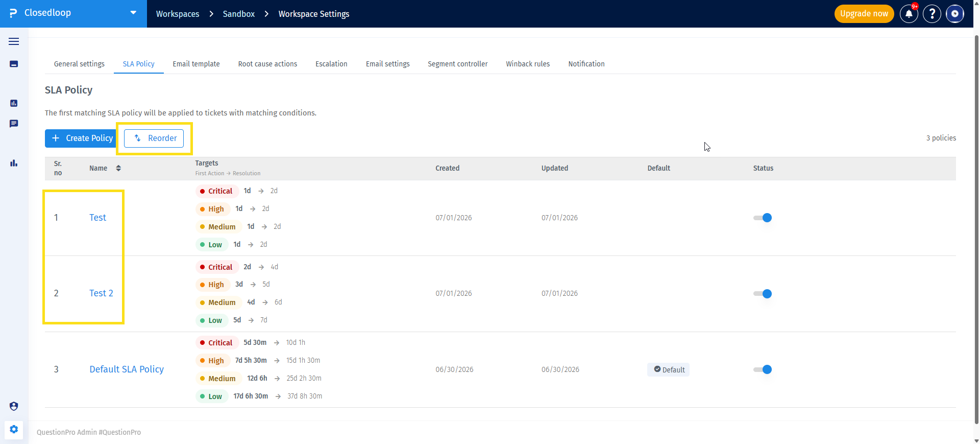Image resolution: width=980 pixels, height=444 pixels.
Task: Click the Reorder button
Action: [154, 138]
